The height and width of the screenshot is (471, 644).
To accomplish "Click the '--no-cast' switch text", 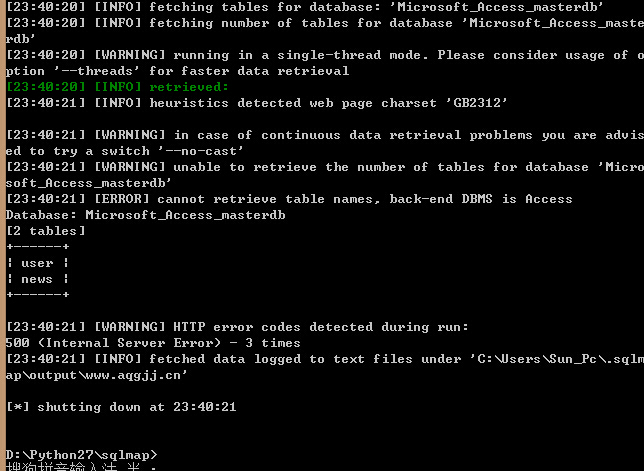I will 201,151.
